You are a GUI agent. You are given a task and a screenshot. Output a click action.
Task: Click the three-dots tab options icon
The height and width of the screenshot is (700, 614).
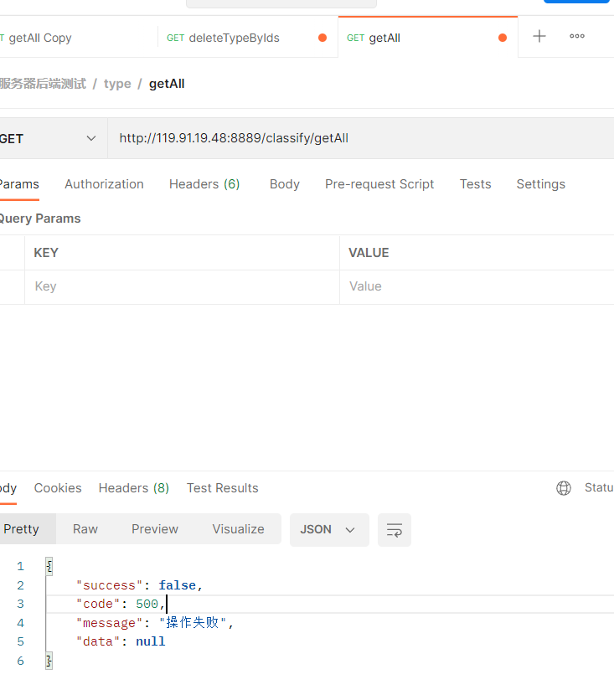pos(577,37)
